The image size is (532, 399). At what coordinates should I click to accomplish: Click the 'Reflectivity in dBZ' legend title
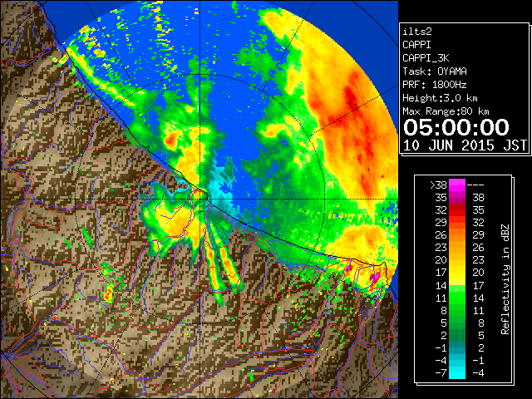pyautogui.click(x=505, y=279)
